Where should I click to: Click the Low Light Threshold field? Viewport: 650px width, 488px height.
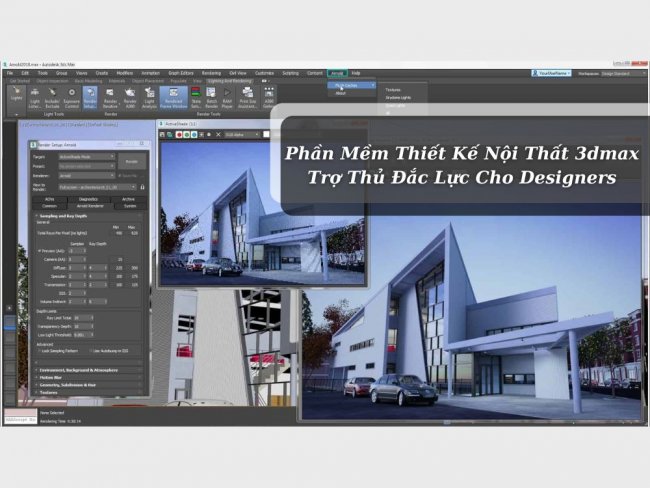(83, 335)
